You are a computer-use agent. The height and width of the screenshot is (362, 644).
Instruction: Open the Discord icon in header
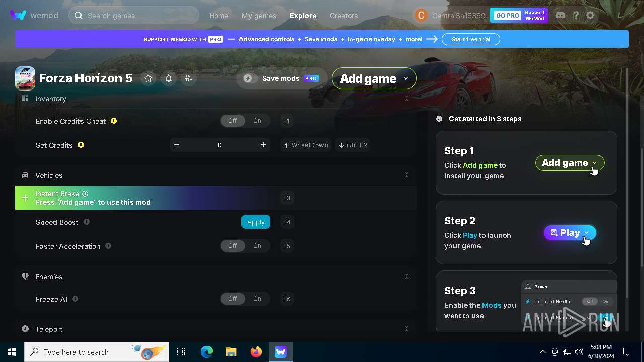(x=560, y=15)
